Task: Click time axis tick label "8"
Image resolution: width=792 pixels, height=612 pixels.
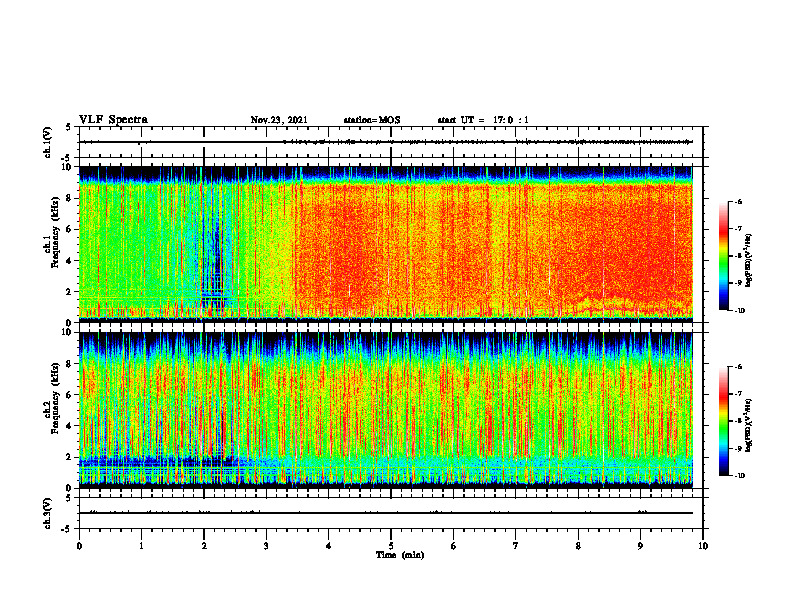Action: pyautogui.click(x=578, y=546)
